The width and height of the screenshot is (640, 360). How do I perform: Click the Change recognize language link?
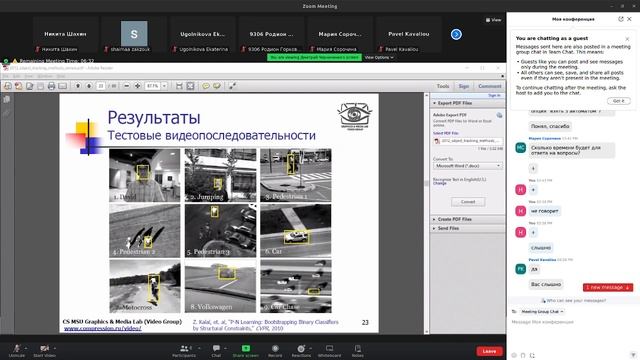pyautogui.click(x=439, y=183)
